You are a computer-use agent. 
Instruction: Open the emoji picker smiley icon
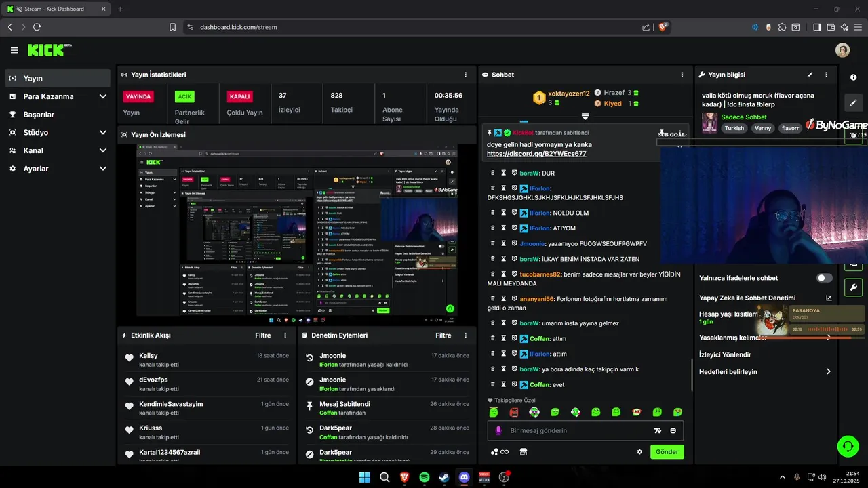click(x=673, y=430)
